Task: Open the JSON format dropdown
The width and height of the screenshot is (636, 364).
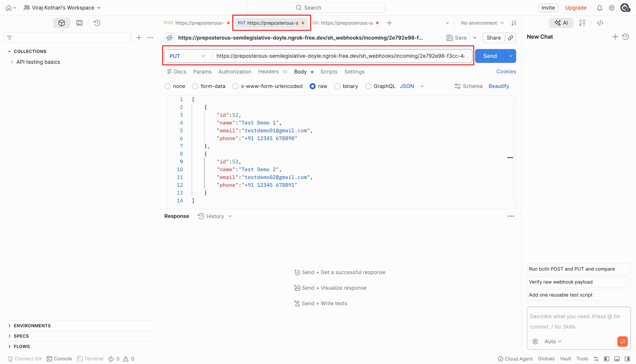Action: click(412, 86)
